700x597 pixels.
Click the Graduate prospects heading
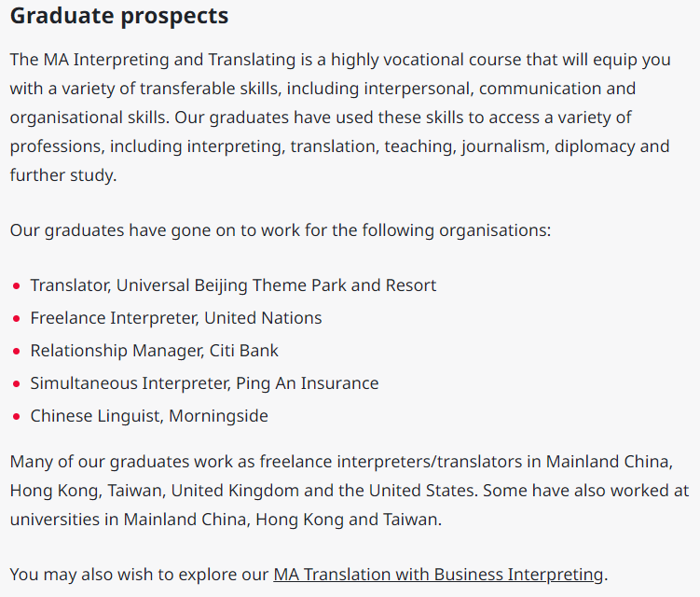tap(119, 16)
